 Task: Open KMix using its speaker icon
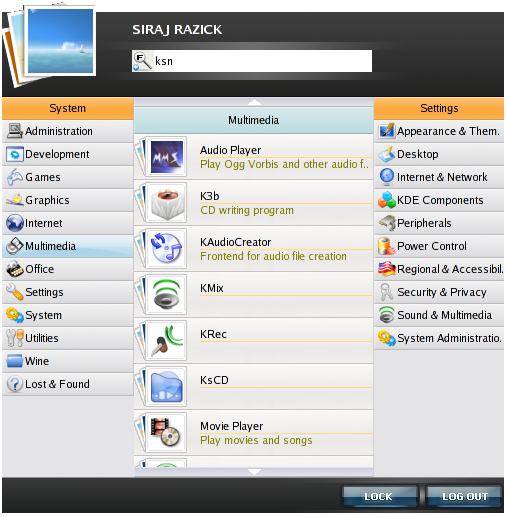pos(167,295)
